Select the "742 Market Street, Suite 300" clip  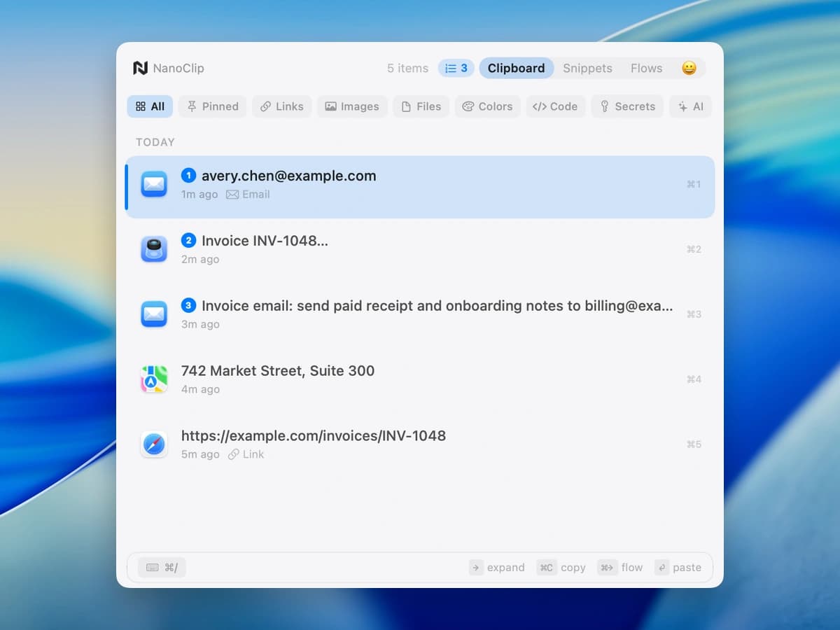click(x=278, y=371)
